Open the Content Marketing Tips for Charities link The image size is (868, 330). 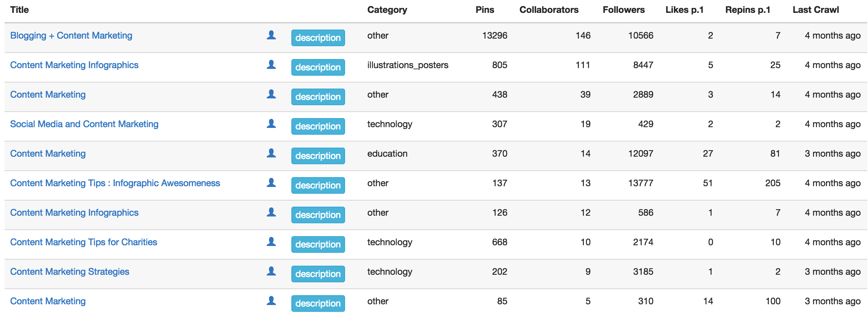pyautogui.click(x=84, y=242)
